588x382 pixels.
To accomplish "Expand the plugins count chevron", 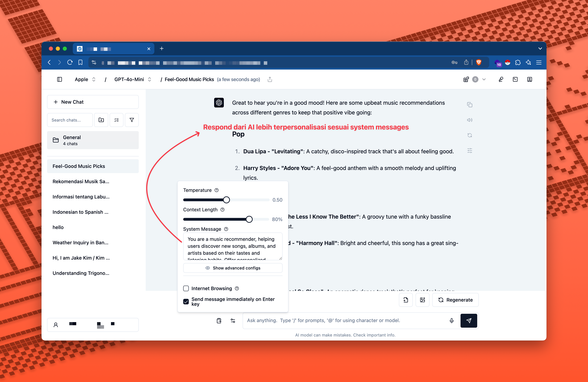I will point(484,79).
